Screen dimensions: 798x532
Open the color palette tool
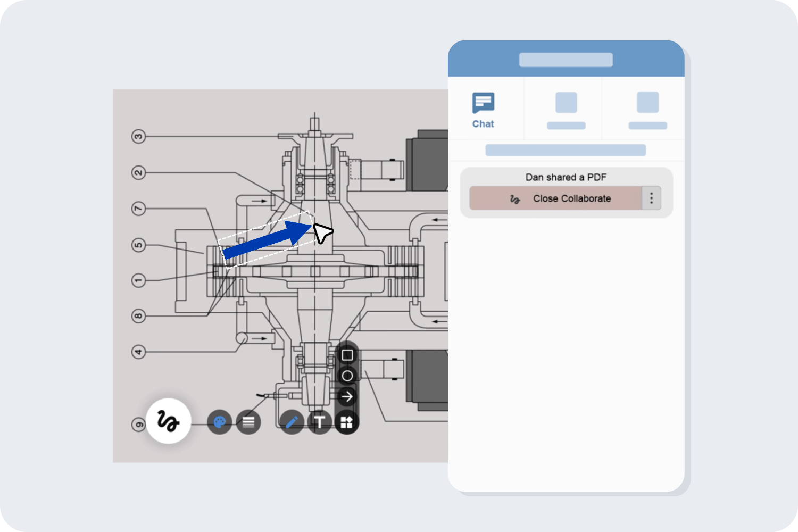coord(219,422)
